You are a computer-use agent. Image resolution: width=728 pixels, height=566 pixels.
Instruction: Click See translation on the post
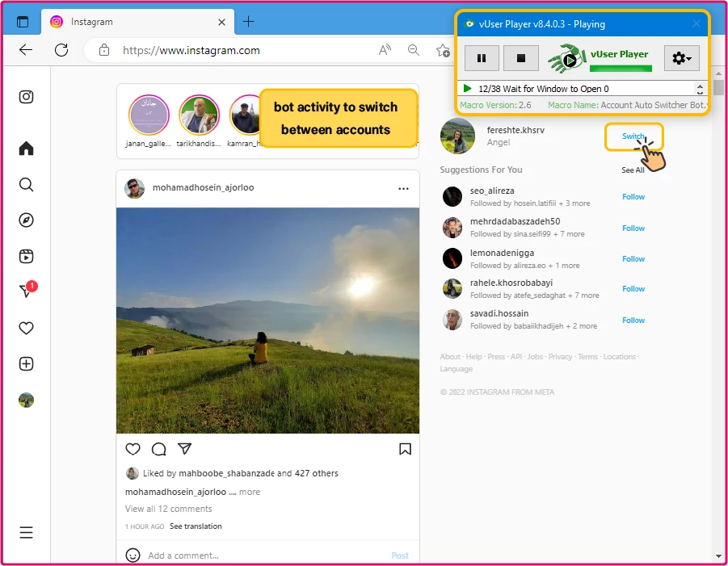(196, 526)
